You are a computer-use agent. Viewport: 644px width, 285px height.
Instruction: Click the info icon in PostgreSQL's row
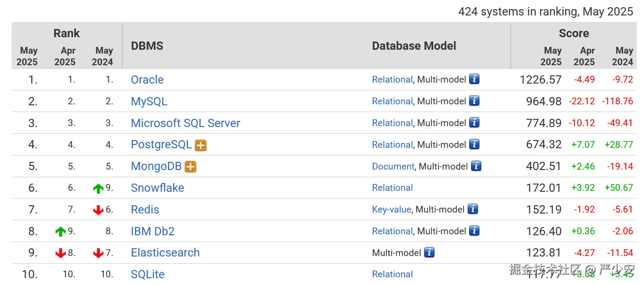point(474,144)
